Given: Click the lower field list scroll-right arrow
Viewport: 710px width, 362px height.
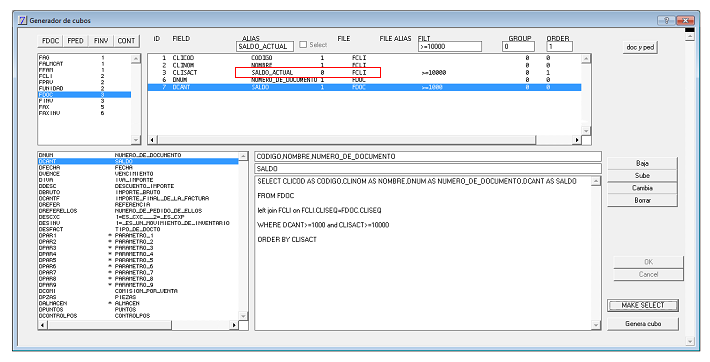Looking at the screenshot, I should [234, 325].
